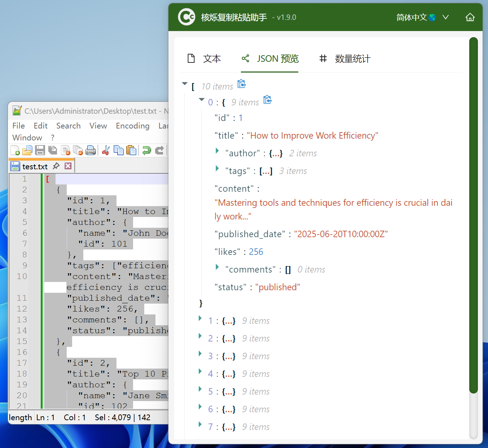Copy the root JSON array via its copy icon
This screenshot has height=448, width=488.
(241, 84)
